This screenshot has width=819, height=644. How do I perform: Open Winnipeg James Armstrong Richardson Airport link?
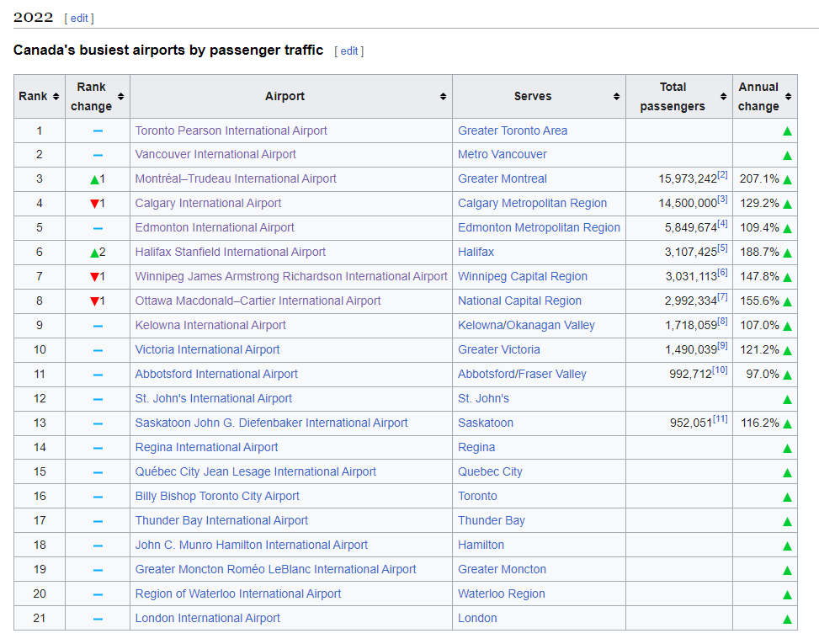[x=291, y=276]
